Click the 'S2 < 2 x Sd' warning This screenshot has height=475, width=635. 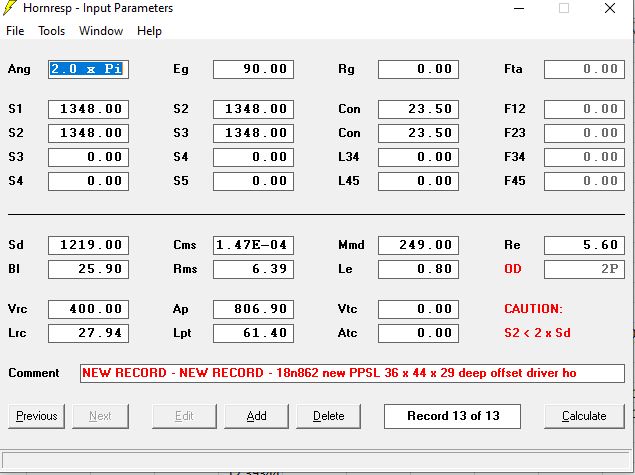(x=537, y=333)
